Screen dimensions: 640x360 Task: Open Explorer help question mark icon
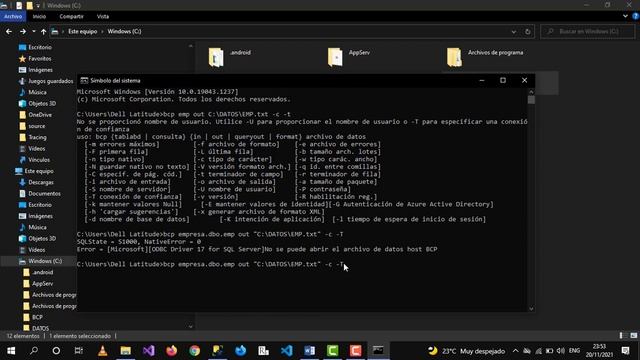click(x=635, y=16)
